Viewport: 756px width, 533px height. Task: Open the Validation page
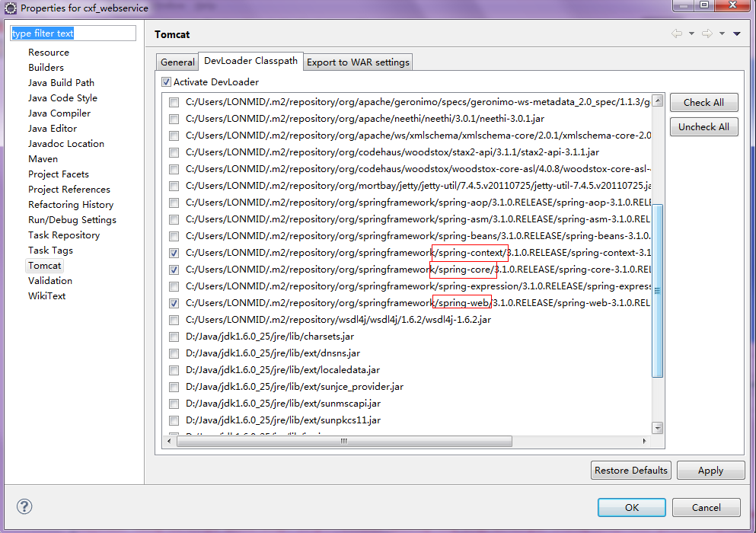point(50,281)
